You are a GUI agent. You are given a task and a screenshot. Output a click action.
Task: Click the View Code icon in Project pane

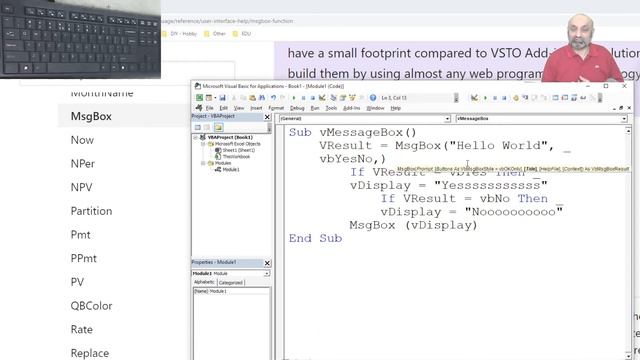coord(198,127)
